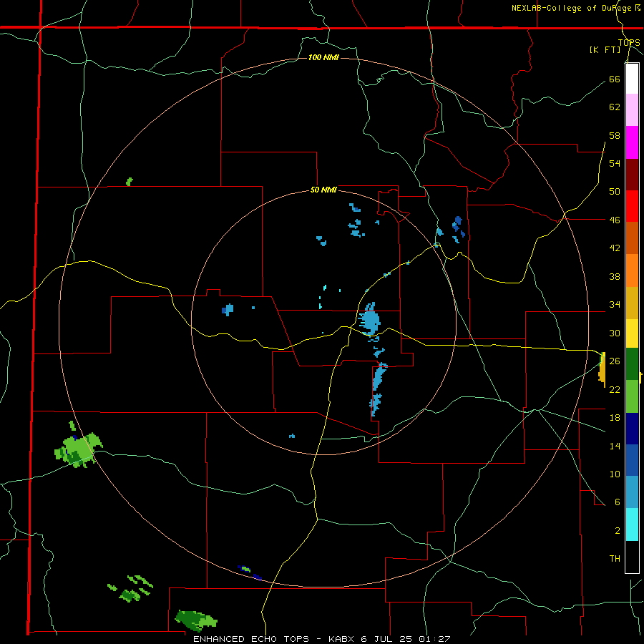Viewport: 644px width, 644px height.
Task: Click the legend value "22"
Action: point(615,389)
